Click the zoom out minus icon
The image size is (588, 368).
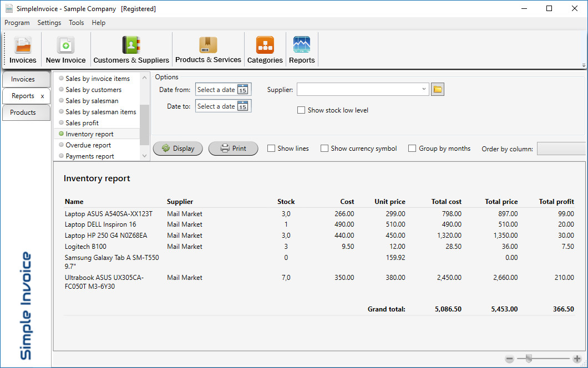click(509, 359)
